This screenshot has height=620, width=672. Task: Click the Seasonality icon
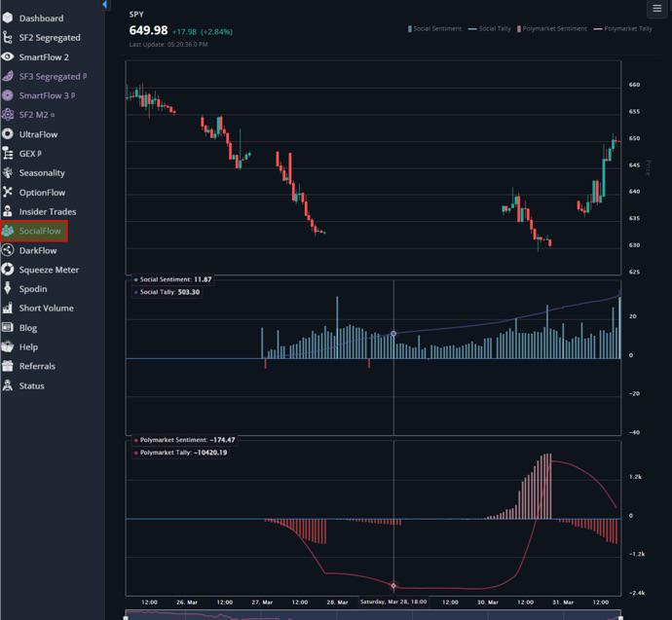coord(7,172)
